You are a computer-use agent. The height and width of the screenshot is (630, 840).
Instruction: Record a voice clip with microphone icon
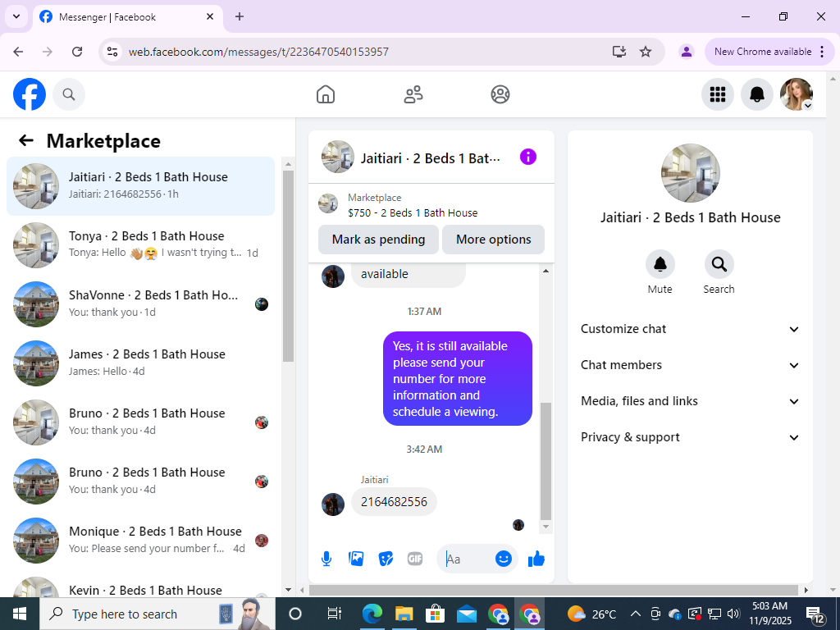pos(326,559)
